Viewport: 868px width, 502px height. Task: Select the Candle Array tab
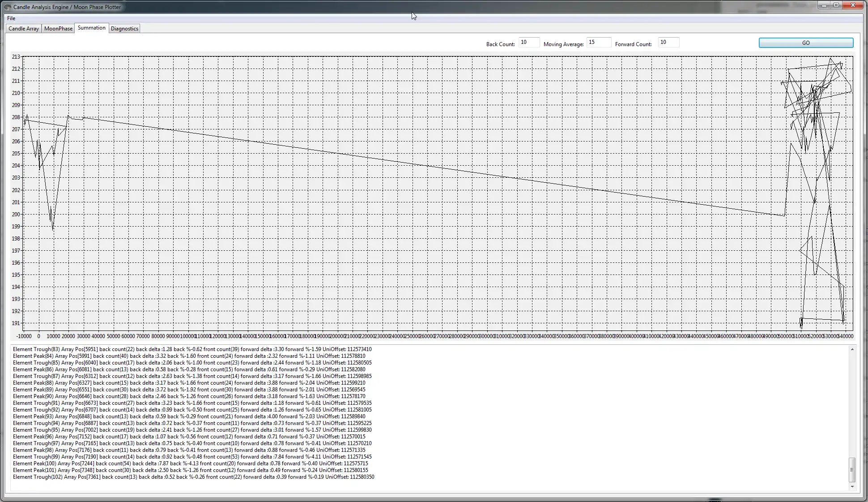[x=23, y=28]
